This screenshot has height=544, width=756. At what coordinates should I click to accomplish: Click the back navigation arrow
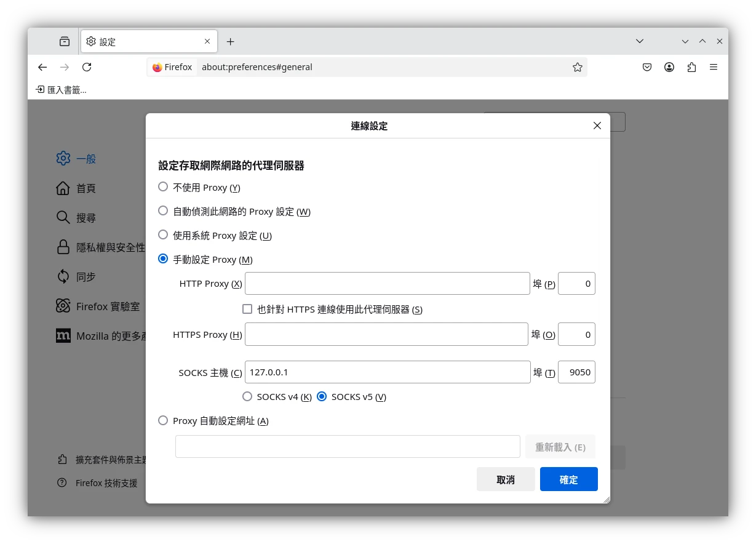tap(42, 67)
